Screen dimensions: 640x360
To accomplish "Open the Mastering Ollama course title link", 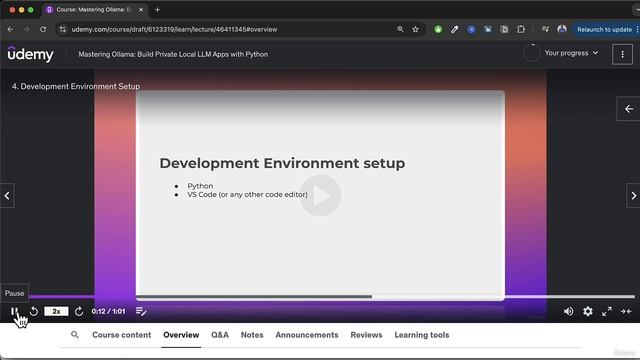I will coord(173,54).
